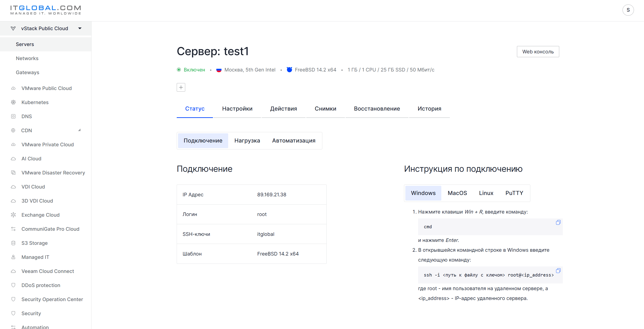Click the Russian flag location icon
The height and width of the screenshot is (329, 644).
click(x=219, y=70)
